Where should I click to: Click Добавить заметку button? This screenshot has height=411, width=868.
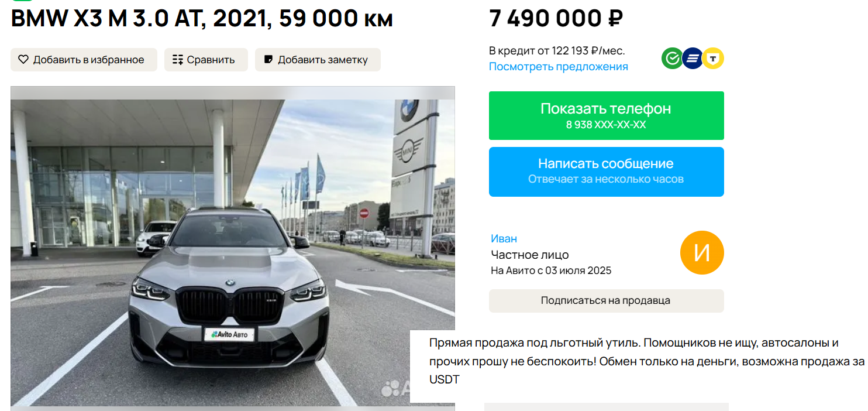[318, 60]
